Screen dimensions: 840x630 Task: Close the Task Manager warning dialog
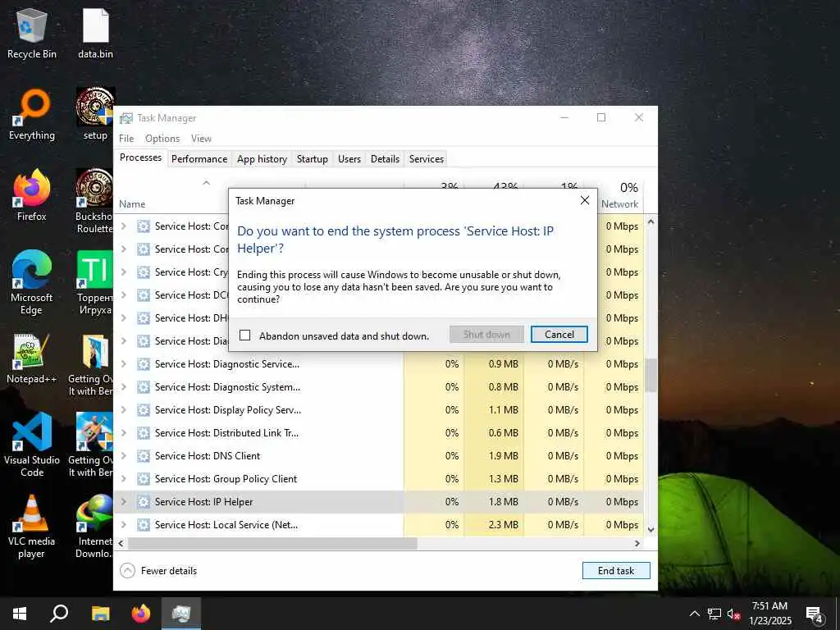[x=584, y=200]
